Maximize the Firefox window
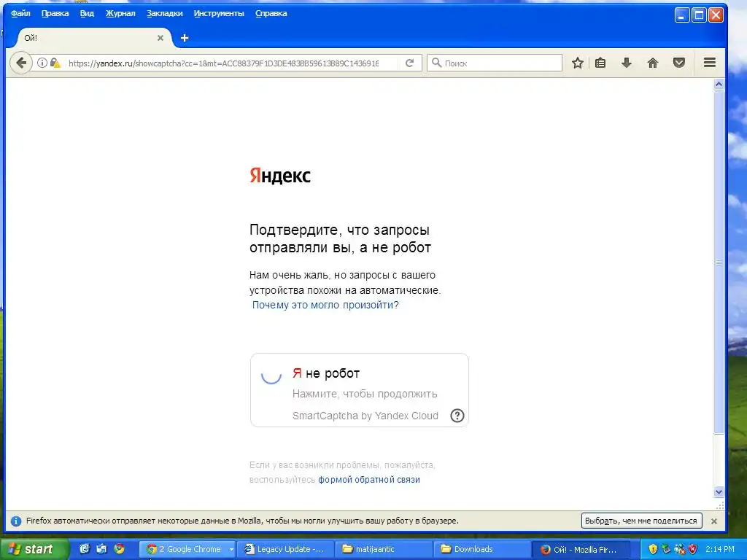 point(699,15)
